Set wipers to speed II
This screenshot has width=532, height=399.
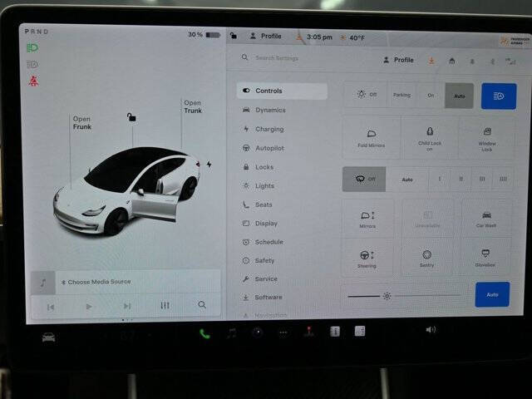coord(461,179)
